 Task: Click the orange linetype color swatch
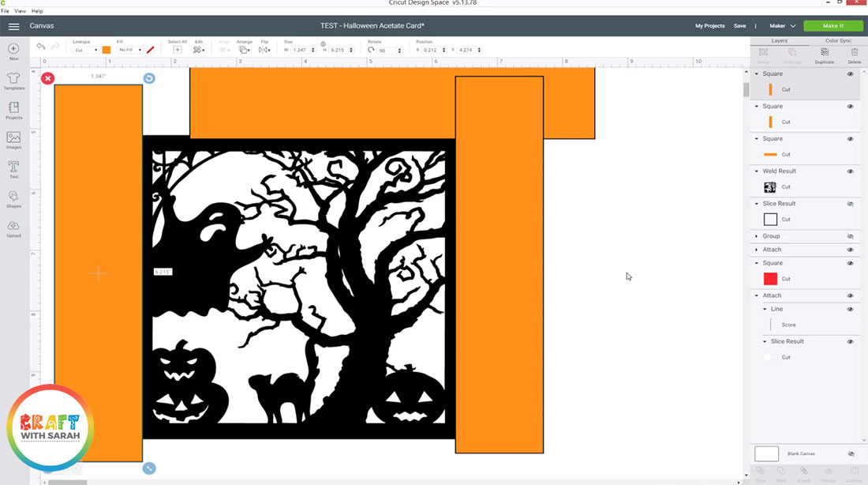click(x=107, y=50)
